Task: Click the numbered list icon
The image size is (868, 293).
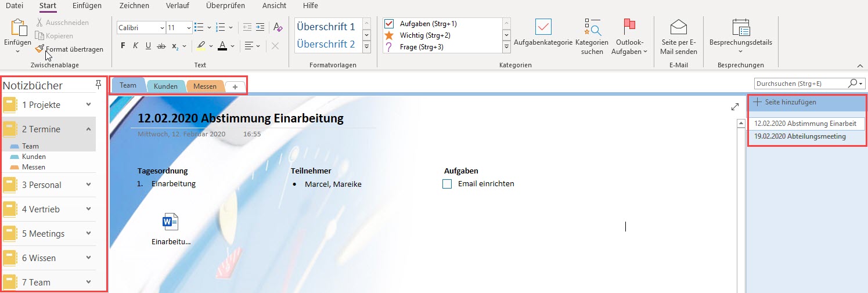Action: tap(220, 27)
